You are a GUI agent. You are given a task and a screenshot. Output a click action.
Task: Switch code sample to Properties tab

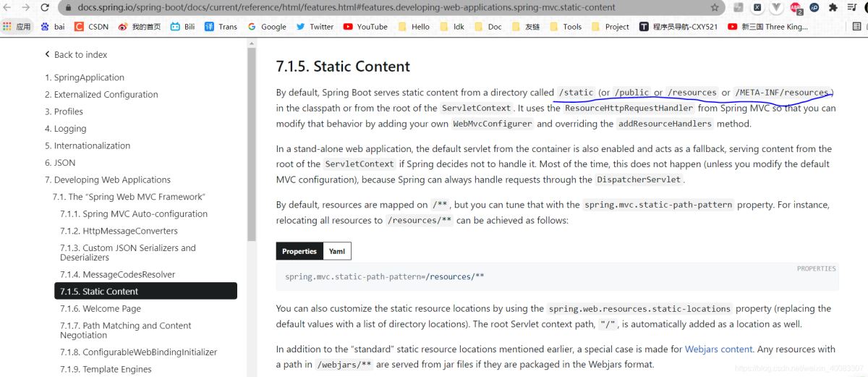click(x=299, y=251)
